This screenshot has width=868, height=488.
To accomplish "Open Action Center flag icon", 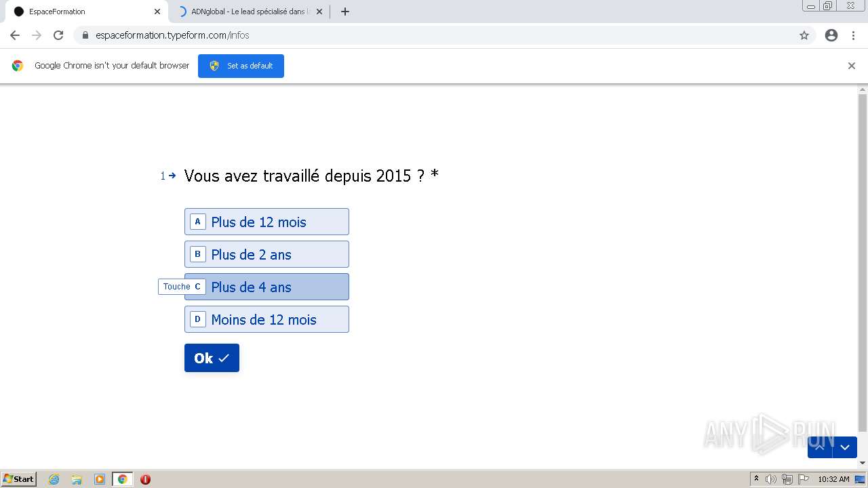I will 804,479.
